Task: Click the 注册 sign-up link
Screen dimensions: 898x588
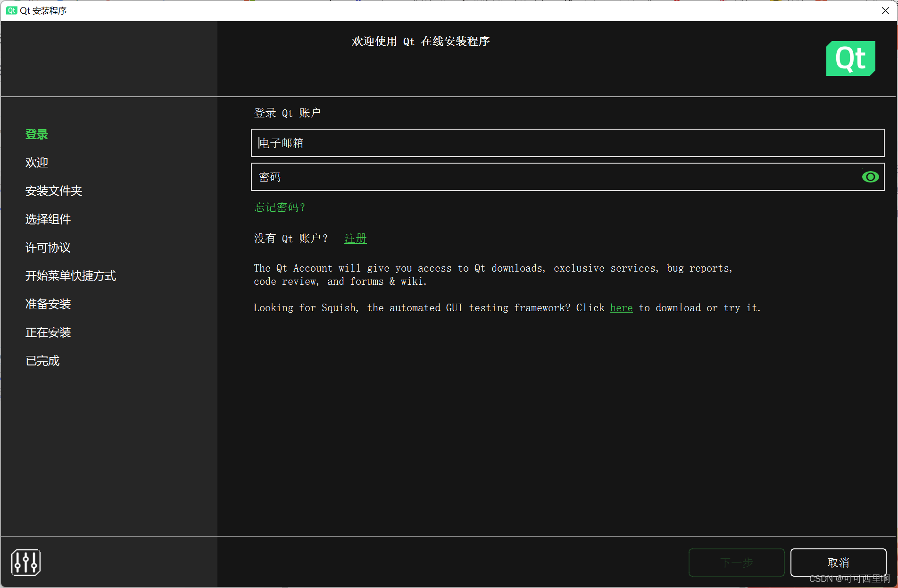Action: coord(356,239)
